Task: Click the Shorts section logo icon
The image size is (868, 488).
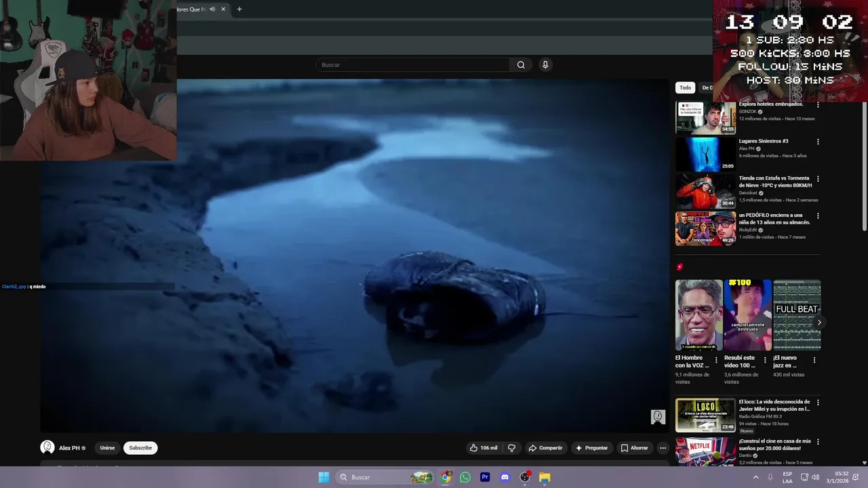Action: [x=679, y=267]
